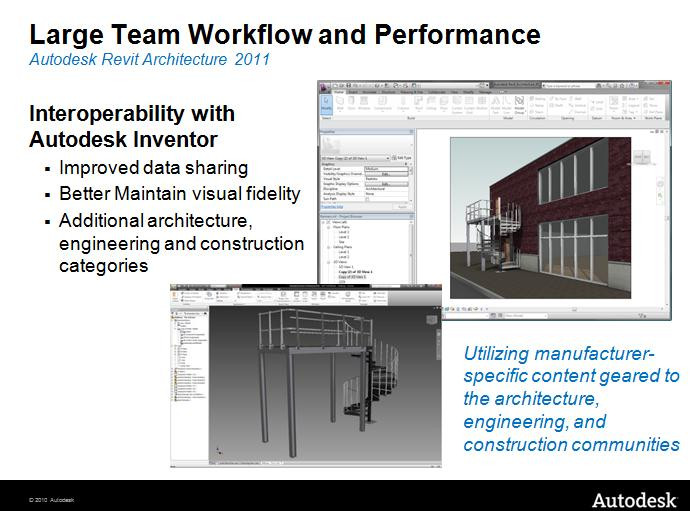Close the Project Browser panel

click(411, 217)
